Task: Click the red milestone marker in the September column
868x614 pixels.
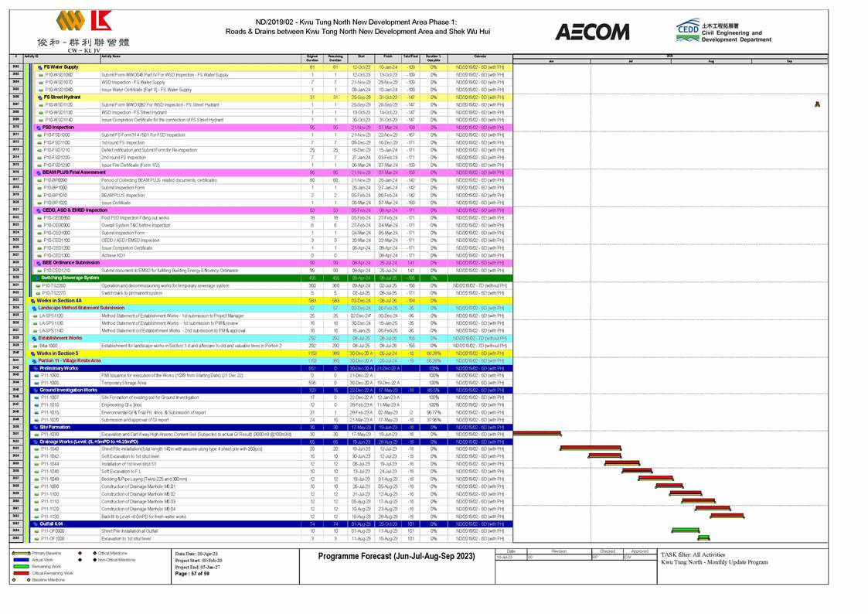Action: [817, 104]
